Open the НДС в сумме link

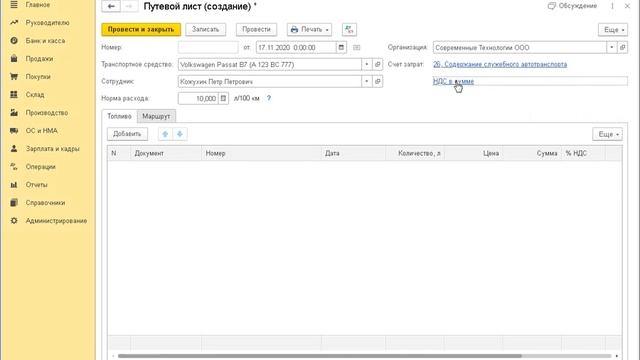coord(453,81)
